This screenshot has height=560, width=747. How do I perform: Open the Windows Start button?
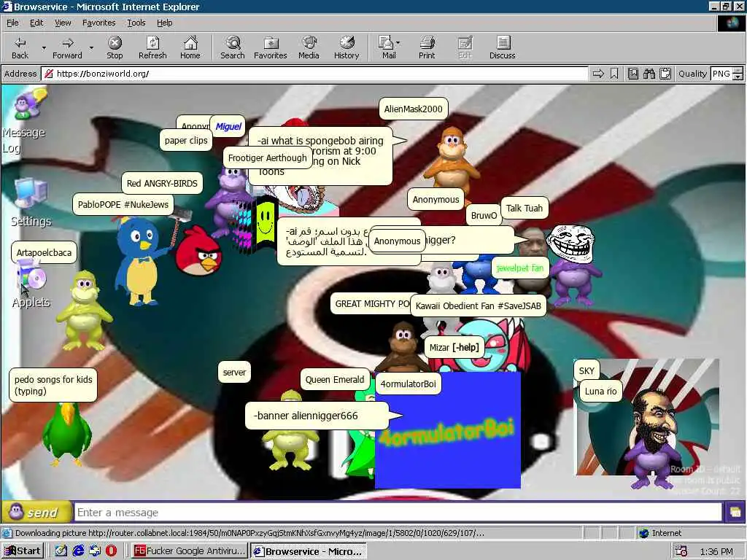pyautogui.click(x=23, y=551)
